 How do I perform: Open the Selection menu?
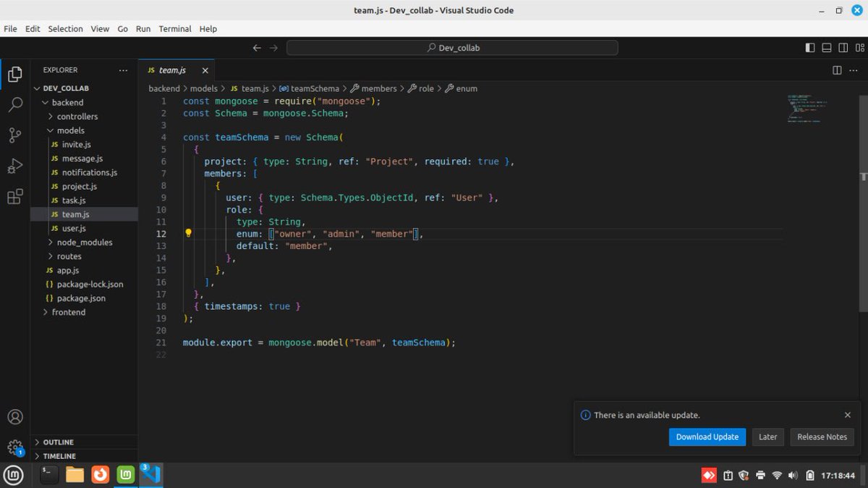[x=66, y=29]
